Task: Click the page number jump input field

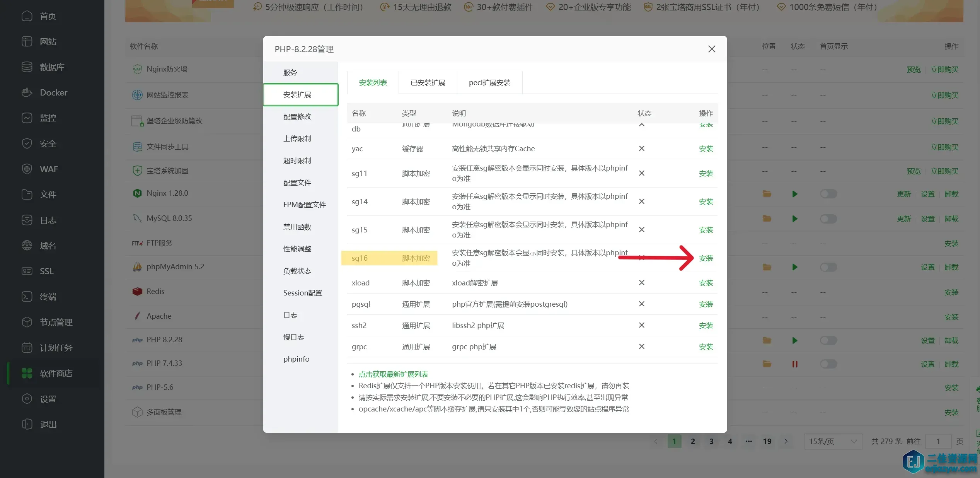Action: pyautogui.click(x=938, y=441)
